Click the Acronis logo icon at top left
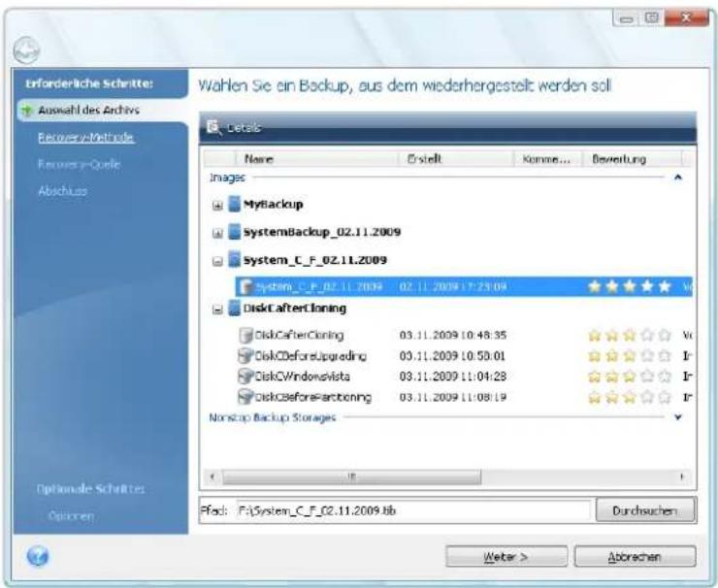 click(x=26, y=49)
